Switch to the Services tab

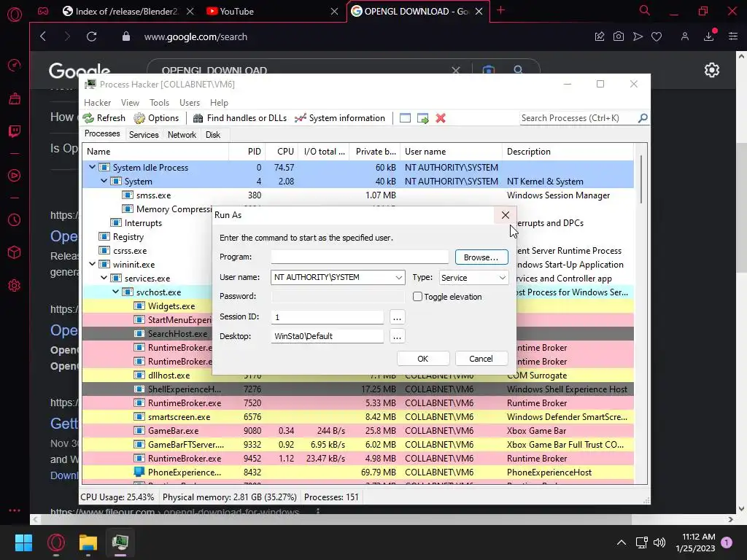pos(144,135)
